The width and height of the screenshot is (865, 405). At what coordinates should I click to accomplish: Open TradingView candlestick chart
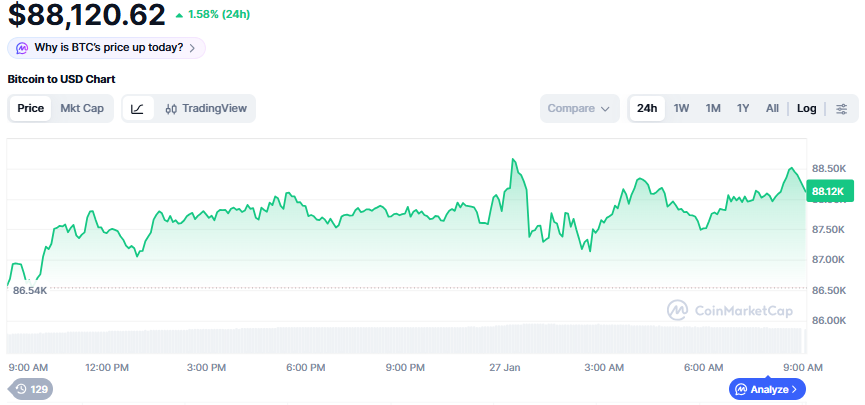pos(205,108)
